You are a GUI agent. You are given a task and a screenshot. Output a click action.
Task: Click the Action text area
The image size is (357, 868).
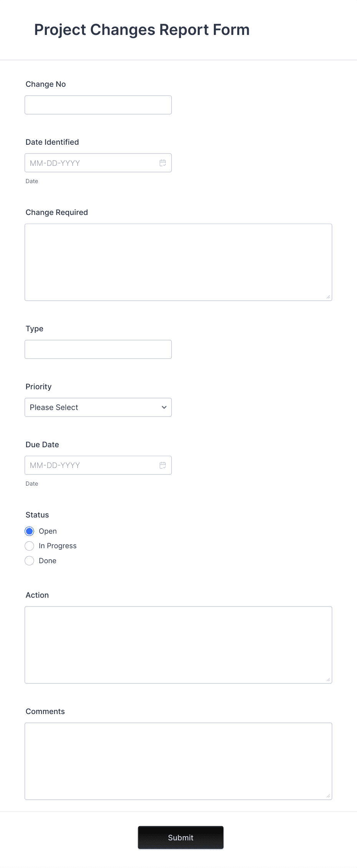[x=178, y=644]
